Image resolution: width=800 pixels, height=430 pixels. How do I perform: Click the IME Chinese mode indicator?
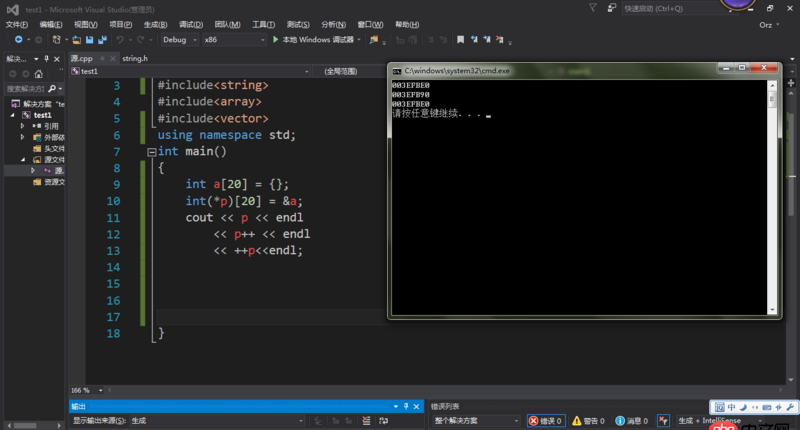point(732,407)
